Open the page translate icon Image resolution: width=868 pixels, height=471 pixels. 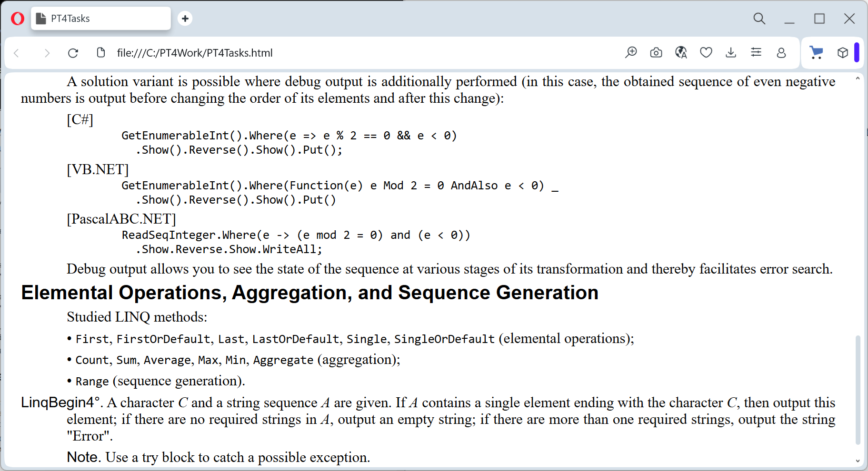pos(681,52)
